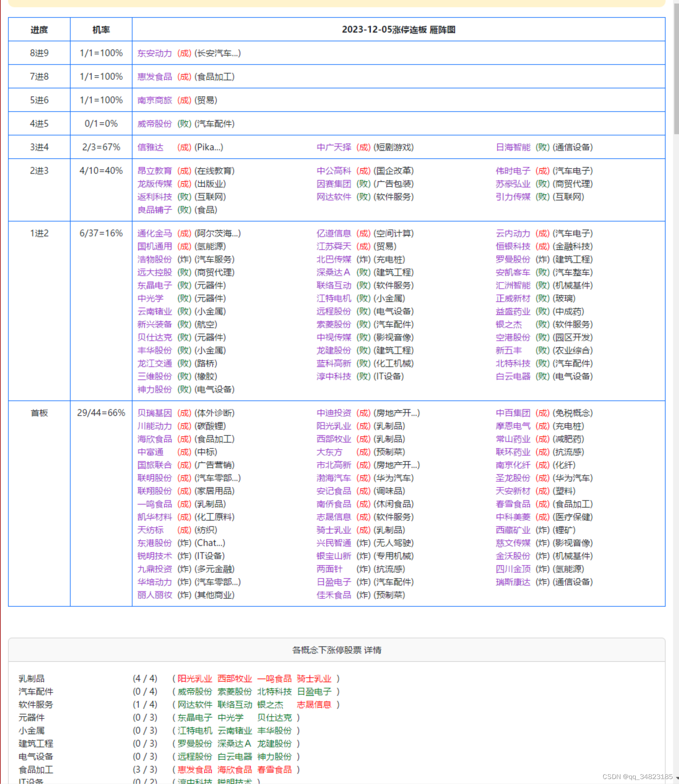The height and width of the screenshot is (784, 679).
Task: Open 阳光乳业 in the 乳制品 concept row
Action: pos(194,679)
